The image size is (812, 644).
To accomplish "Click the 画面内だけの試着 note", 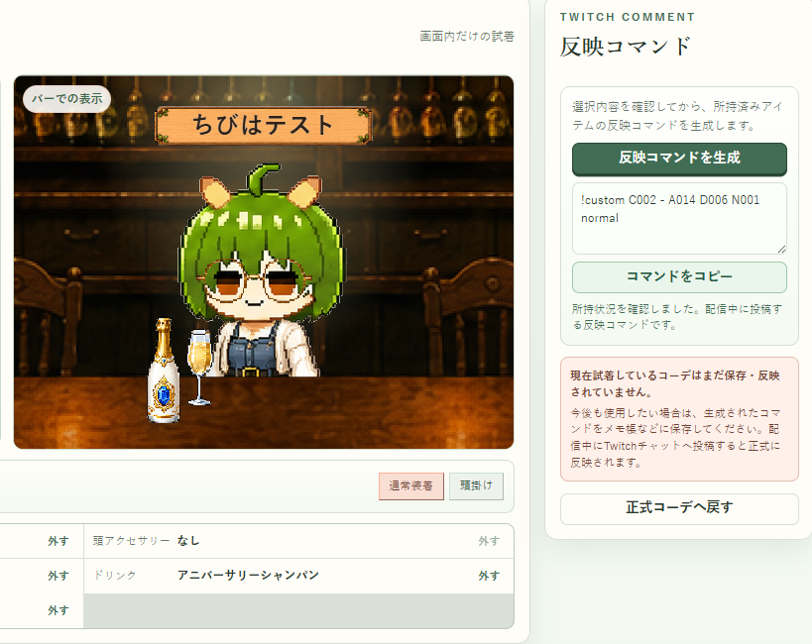I will pyautogui.click(x=467, y=37).
